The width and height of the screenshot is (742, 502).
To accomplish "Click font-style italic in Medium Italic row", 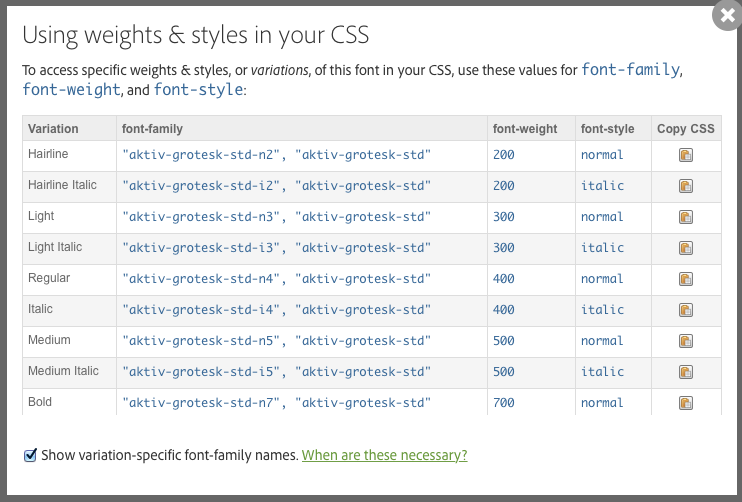I will [x=602, y=372].
